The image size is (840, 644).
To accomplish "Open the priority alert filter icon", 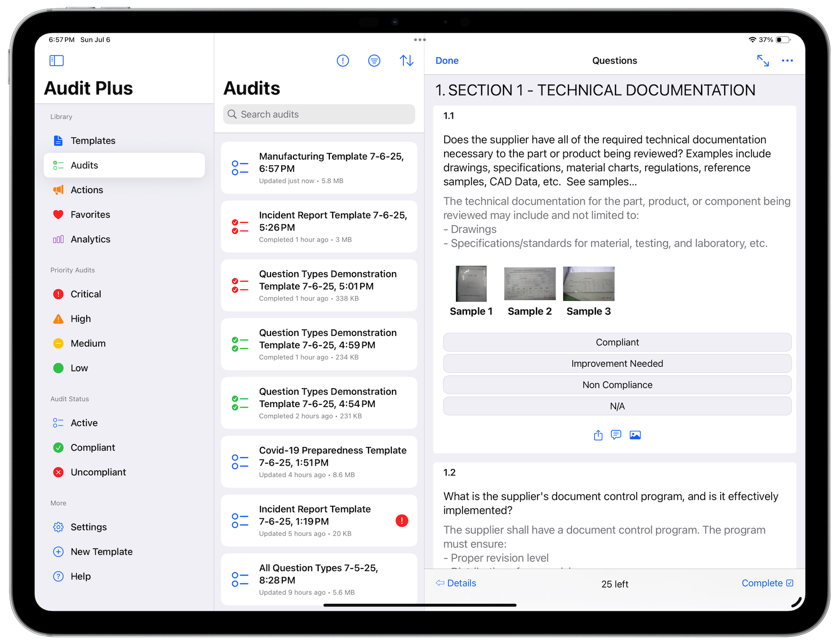I will point(343,60).
